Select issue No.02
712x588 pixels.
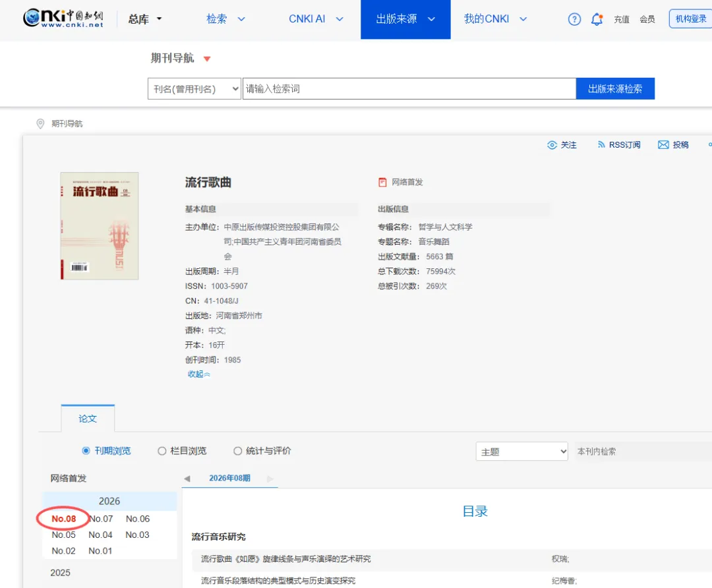63,551
